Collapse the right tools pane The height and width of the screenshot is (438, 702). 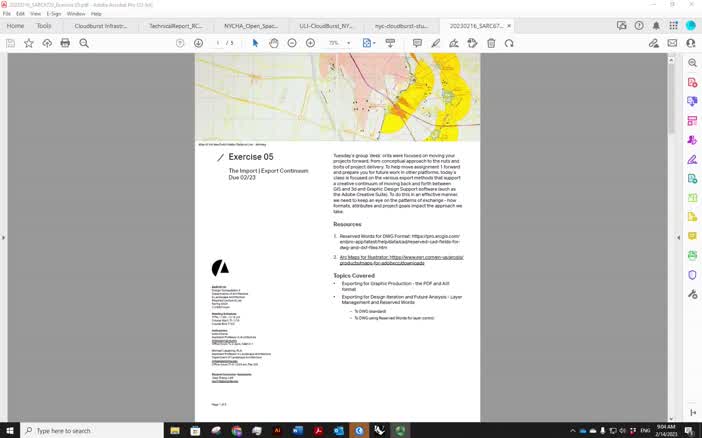click(x=679, y=237)
